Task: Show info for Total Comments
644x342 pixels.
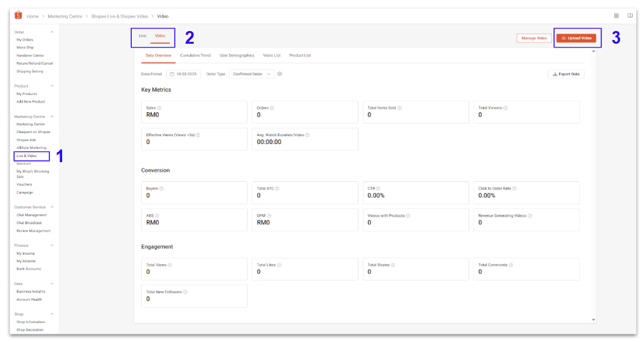Action: click(x=511, y=265)
